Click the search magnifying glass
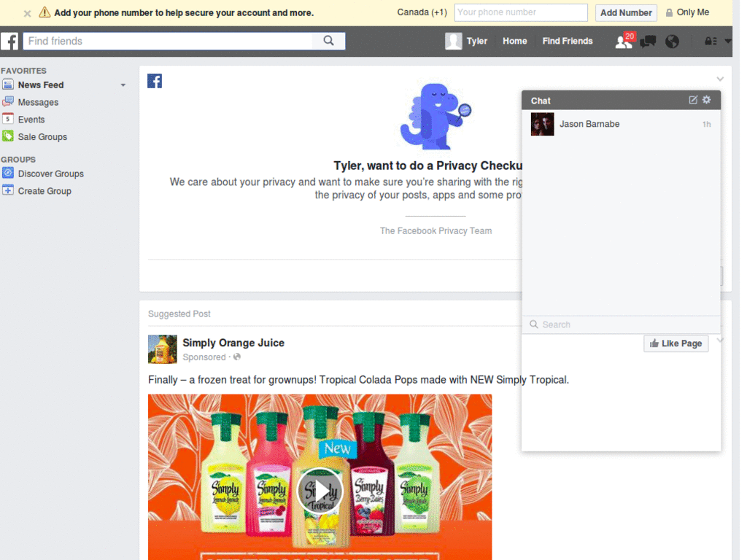The height and width of the screenshot is (560, 747). click(328, 41)
